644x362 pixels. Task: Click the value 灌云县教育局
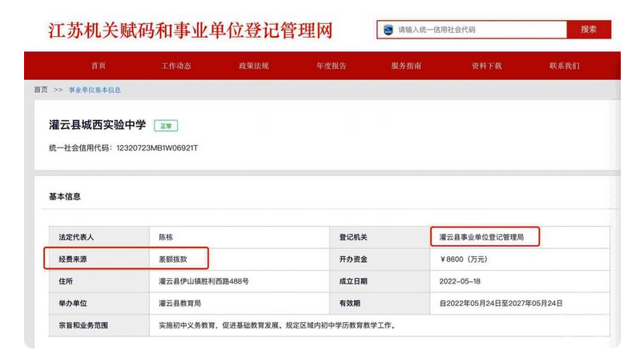click(180, 304)
